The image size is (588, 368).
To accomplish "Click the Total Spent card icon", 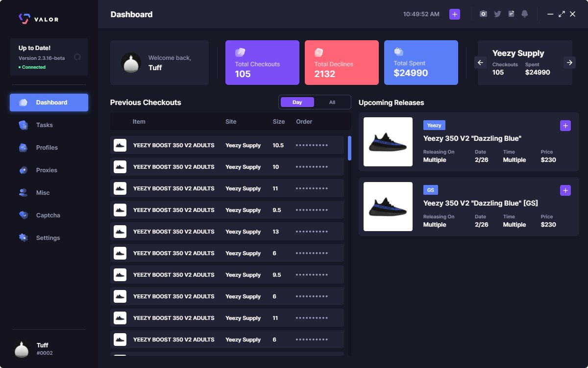I will click(398, 52).
